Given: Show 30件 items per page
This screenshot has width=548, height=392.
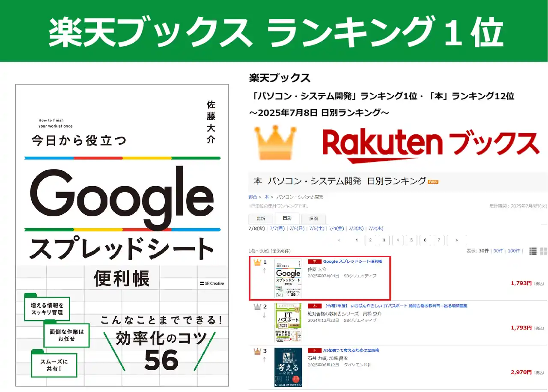Looking at the screenshot, I should point(483,251).
